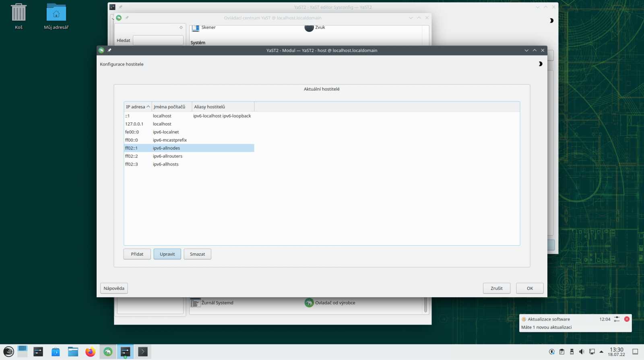Screen dimensions: 644x360
Task: Minimize the YaST2 host window
Action: point(526,50)
